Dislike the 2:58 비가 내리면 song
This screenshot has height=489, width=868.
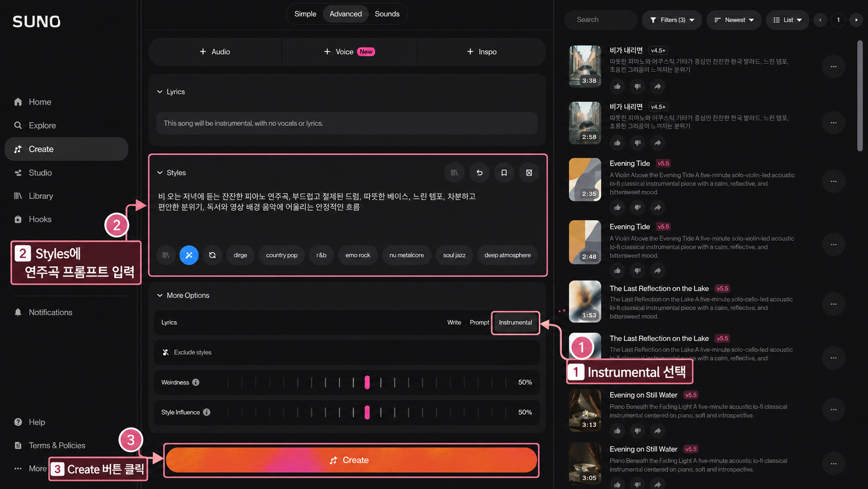click(638, 143)
